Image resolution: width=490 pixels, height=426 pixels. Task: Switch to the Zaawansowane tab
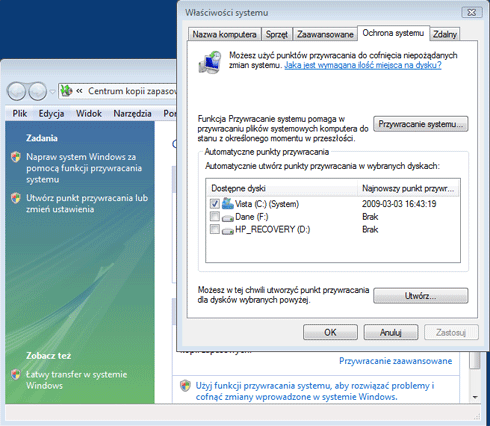(x=325, y=34)
